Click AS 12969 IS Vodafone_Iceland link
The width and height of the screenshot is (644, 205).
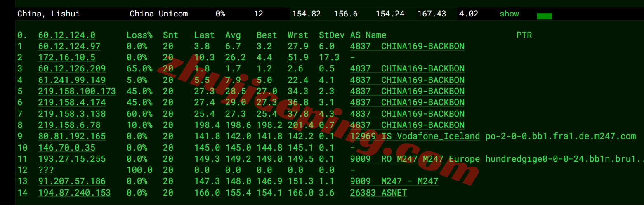415,136
